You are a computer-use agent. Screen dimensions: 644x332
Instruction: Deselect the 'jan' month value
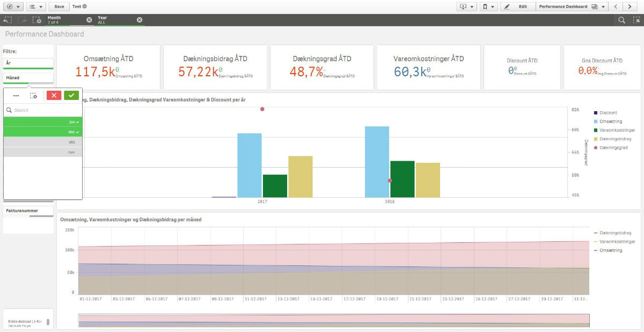pyautogui.click(x=43, y=122)
